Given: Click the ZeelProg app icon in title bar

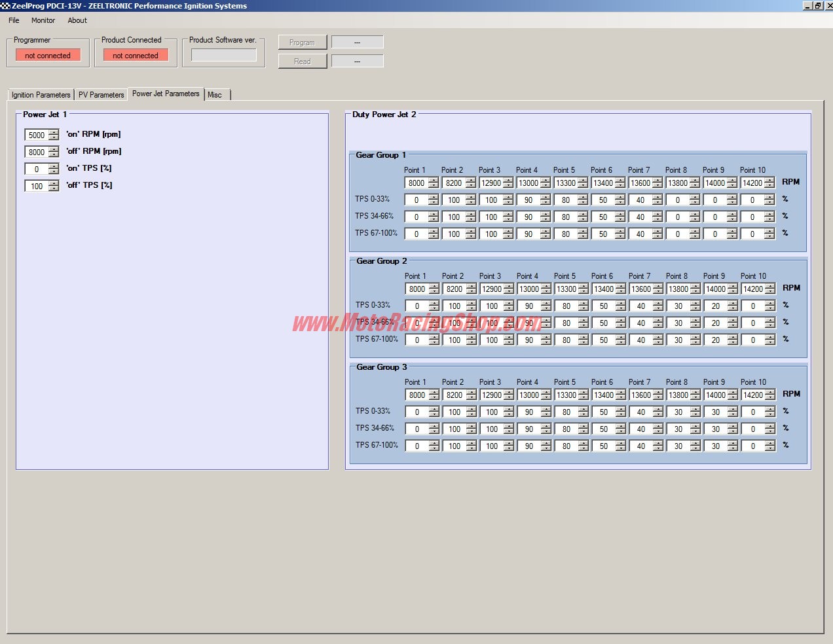Looking at the screenshot, I should pos(5,6).
